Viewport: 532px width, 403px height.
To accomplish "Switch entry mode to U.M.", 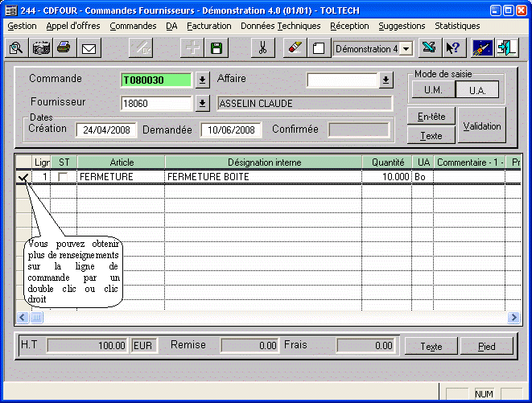I will click(x=433, y=90).
